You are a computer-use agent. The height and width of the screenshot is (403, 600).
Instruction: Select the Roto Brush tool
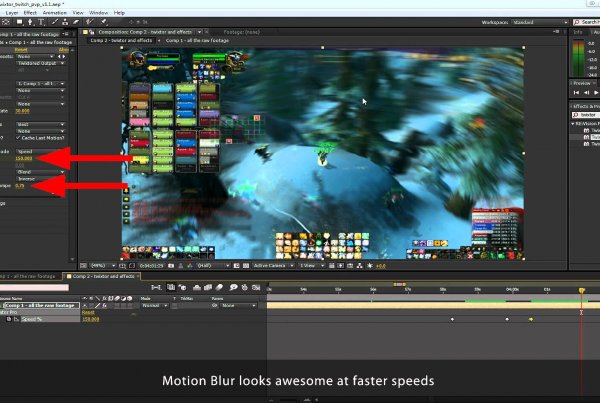(x=90, y=22)
